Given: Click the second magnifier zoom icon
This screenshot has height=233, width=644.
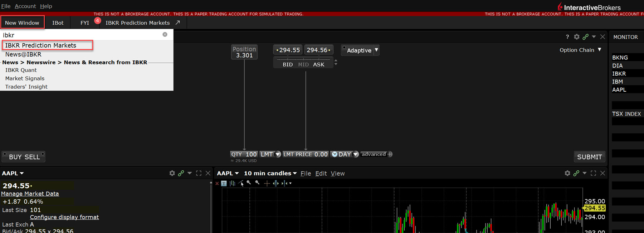Looking at the screenshot, I should click(x=257, y=183).
